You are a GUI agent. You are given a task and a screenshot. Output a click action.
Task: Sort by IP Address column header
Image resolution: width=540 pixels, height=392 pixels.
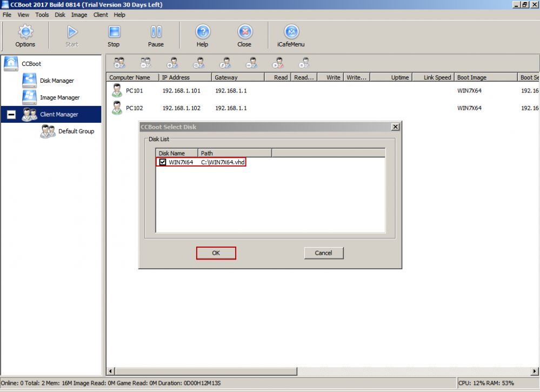tap(185, 77)
